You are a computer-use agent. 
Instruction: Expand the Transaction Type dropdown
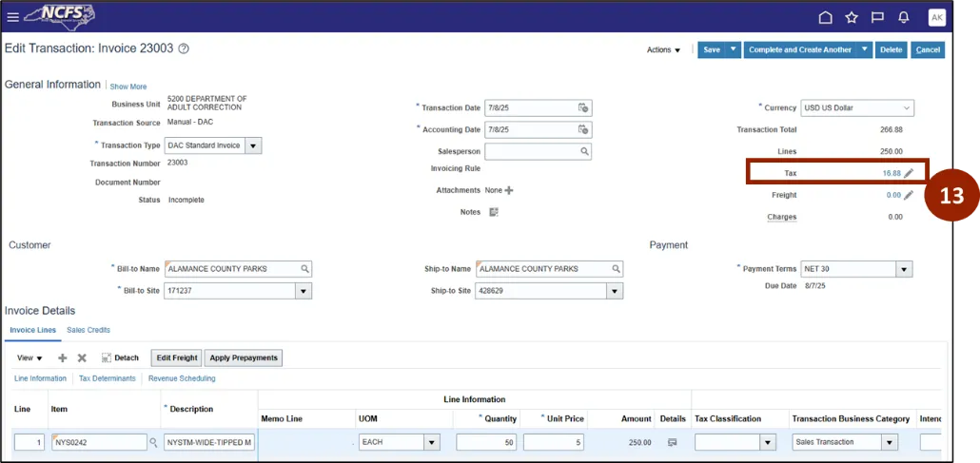(x=252, y=145)
